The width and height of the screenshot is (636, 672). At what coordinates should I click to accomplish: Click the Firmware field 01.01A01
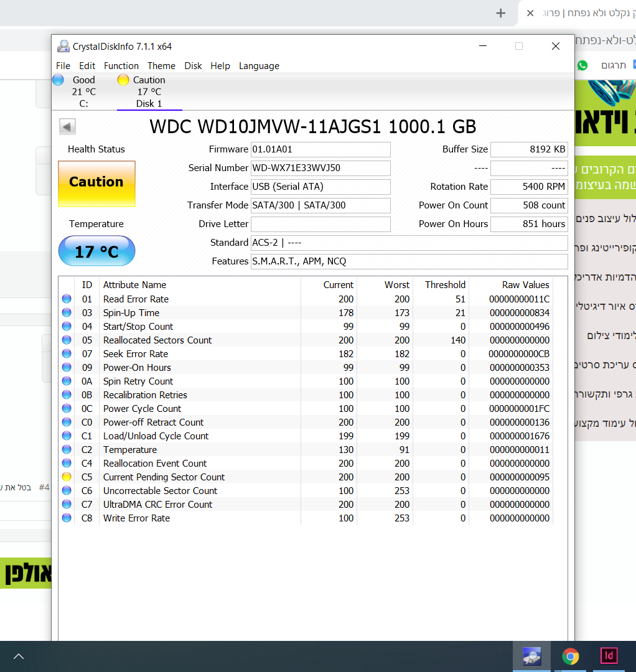(x=320, y=149)
